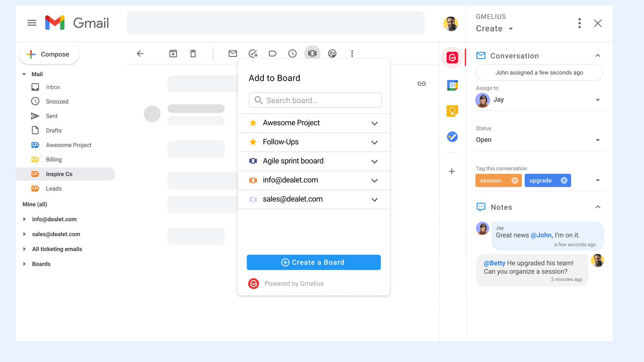The image size is (644, 362).
Task: Click the Snooze clock icon in toolbar
Action: (292, 54)
